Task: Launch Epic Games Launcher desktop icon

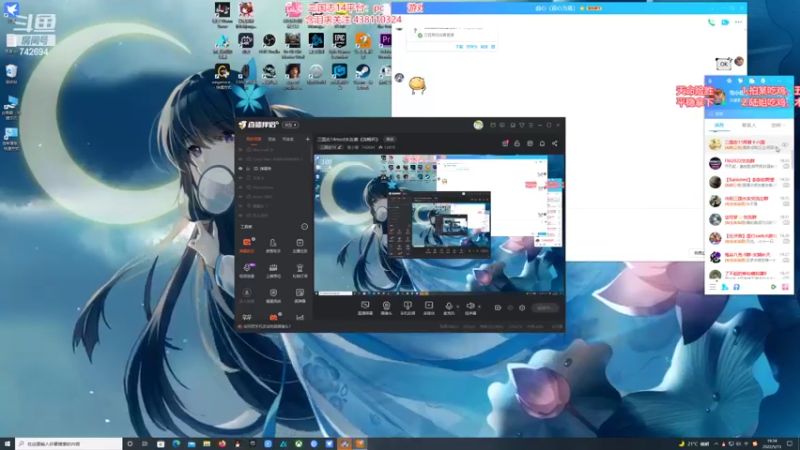Action: coord(339,45)
